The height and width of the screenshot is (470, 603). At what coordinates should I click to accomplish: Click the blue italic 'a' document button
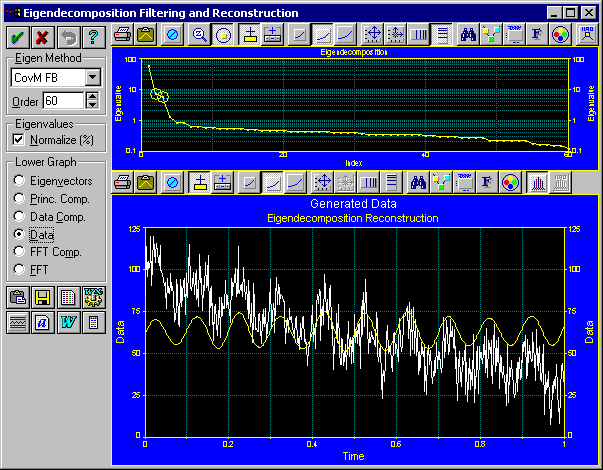tap(43, 322)
